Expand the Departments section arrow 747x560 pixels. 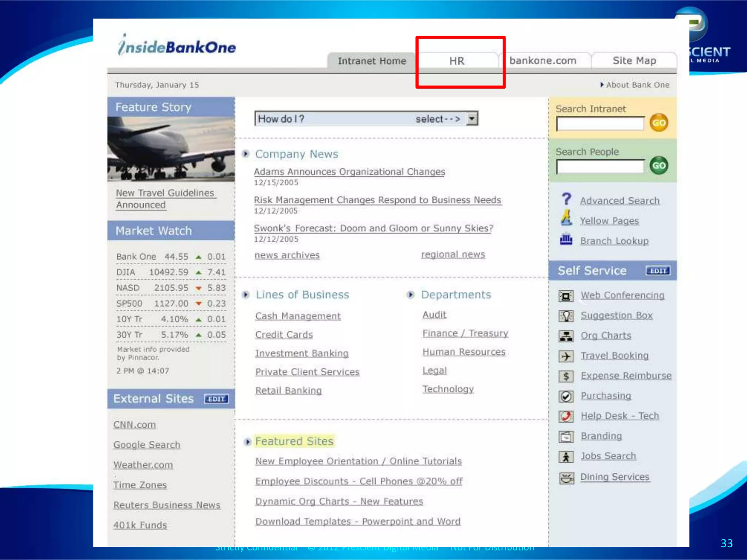click(410, 295)
